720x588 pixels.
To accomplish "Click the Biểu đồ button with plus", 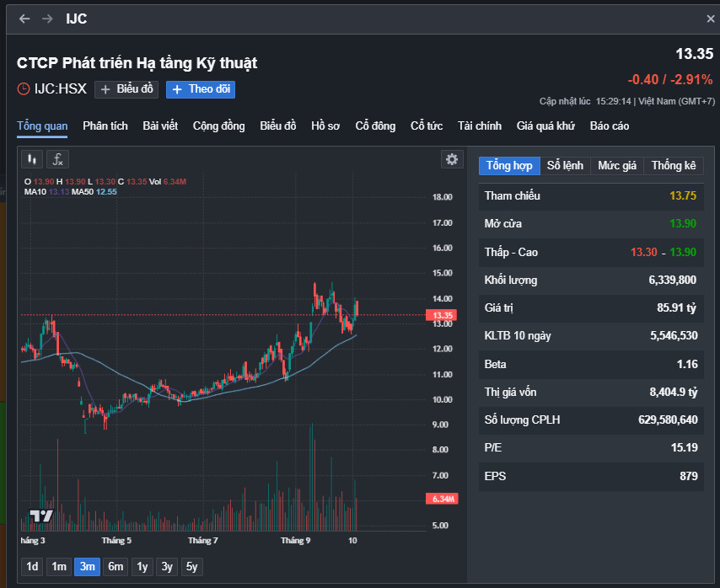I will tap(126, 89).
